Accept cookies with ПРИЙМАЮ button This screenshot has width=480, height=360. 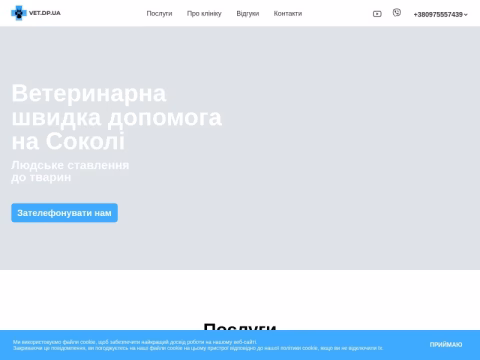pos(446,345)
